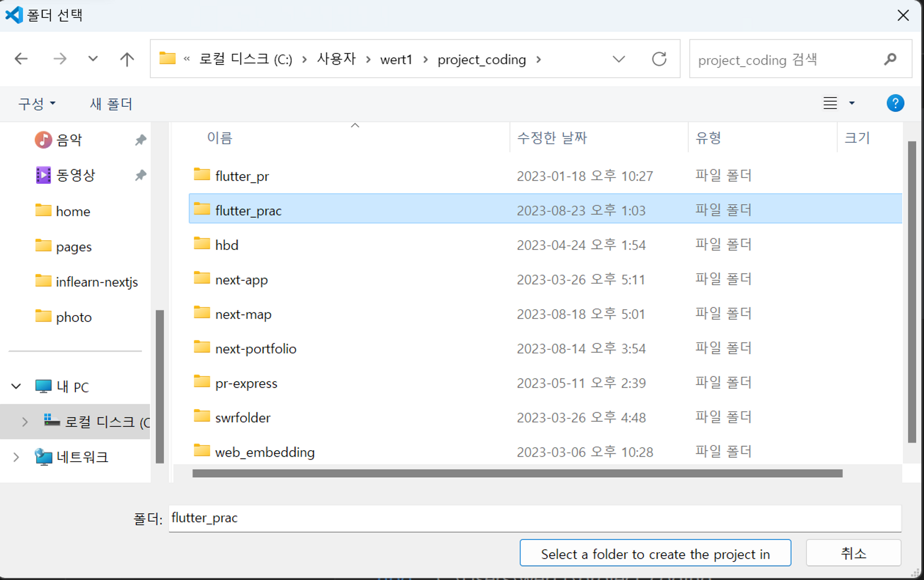
Task: Select the swrfolder folder
Action: (243, 418)
